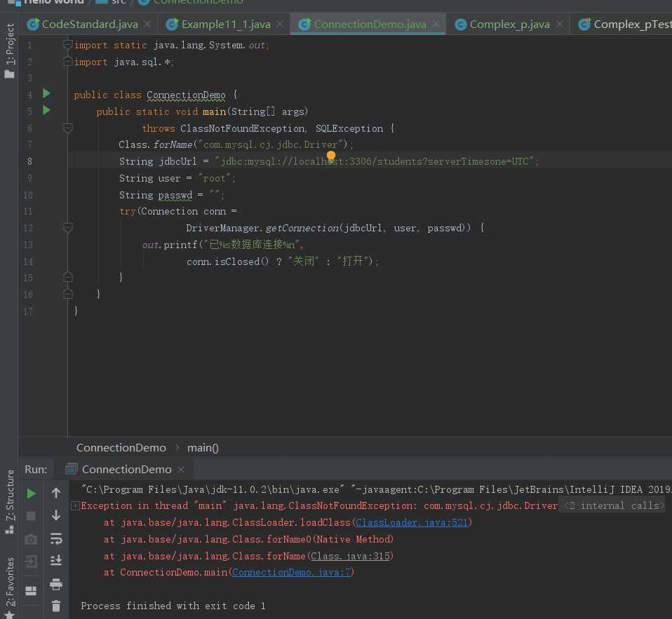Collapse the import block fold marker on line 1

coord(67,45)
